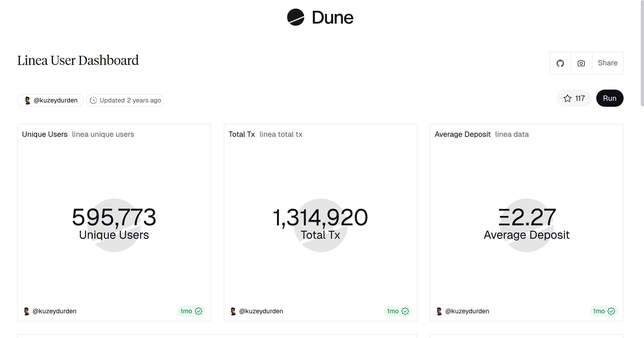Open the Share option

point(608,63)
